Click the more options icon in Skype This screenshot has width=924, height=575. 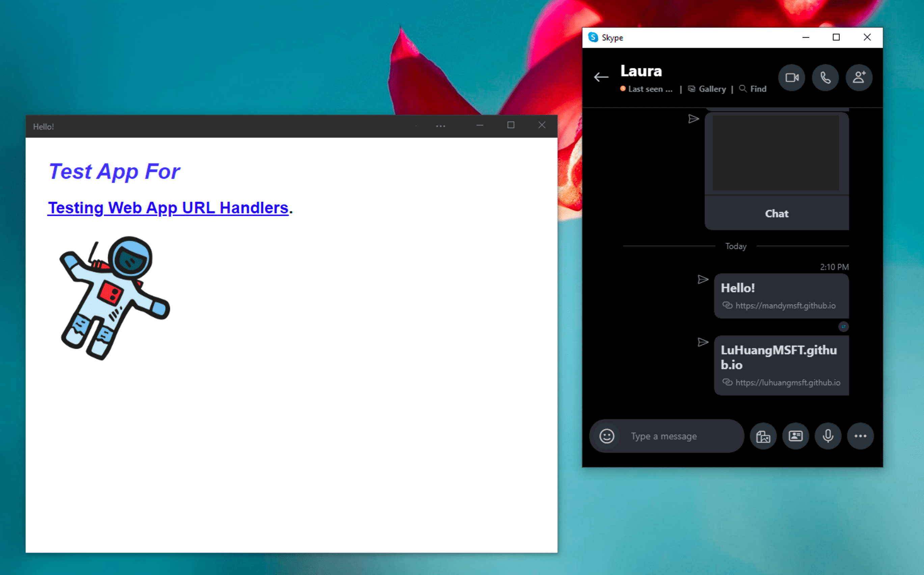(860, 436)
